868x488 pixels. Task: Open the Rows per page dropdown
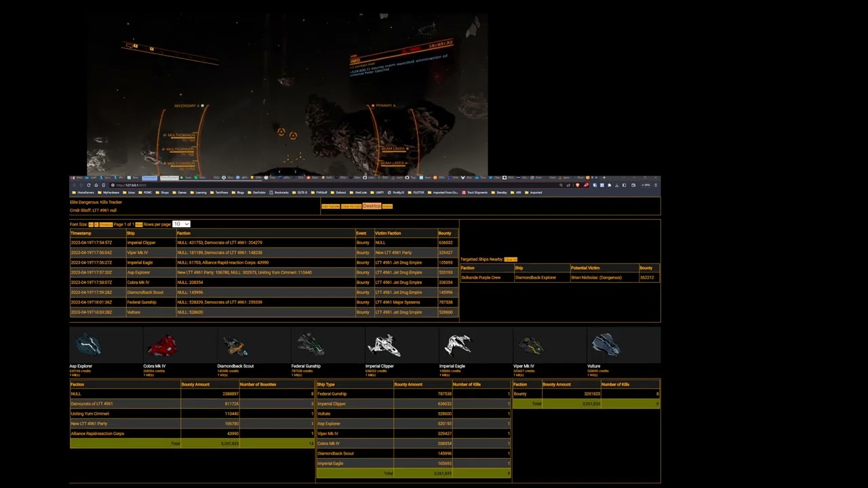pyautogui.click(x=181, y=224)
